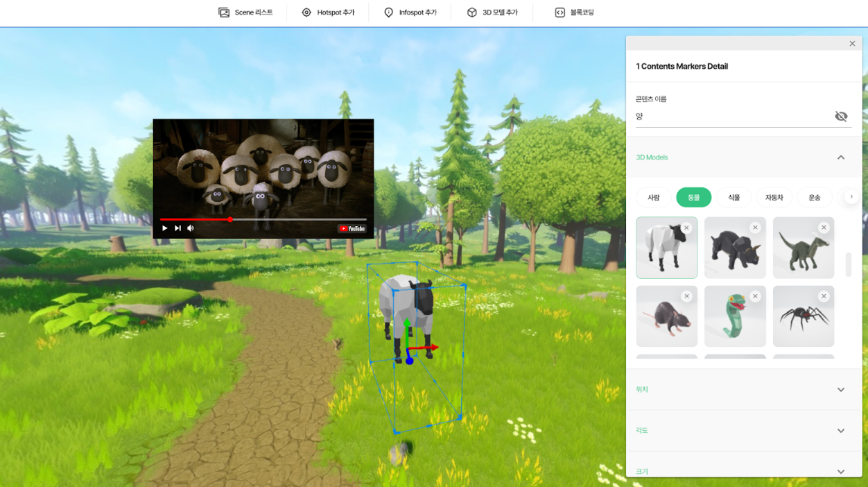Screen dimensions: 868x487
Task: Click the 3D Models section label
Action: [x=652, y=157]
